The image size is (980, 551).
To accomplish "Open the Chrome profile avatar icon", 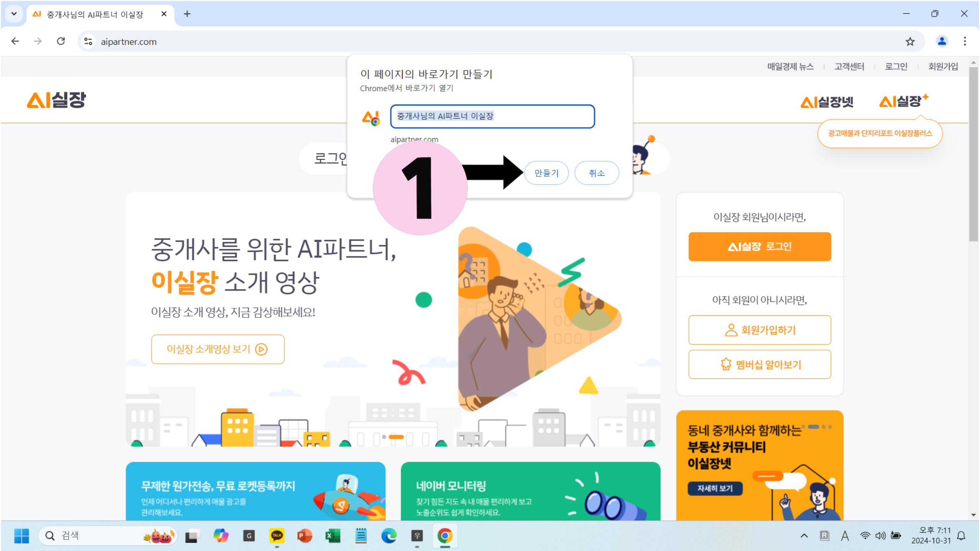I will tap(941, 41).
